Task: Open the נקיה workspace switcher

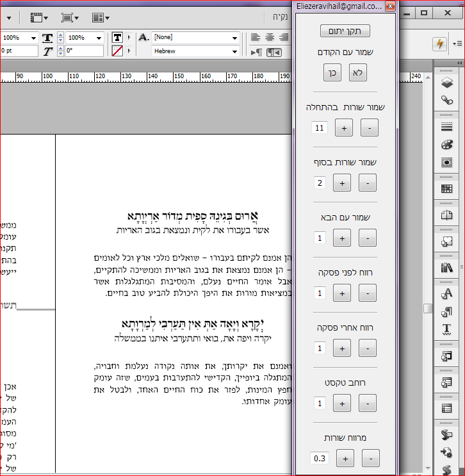Action: tap(280, 17)
